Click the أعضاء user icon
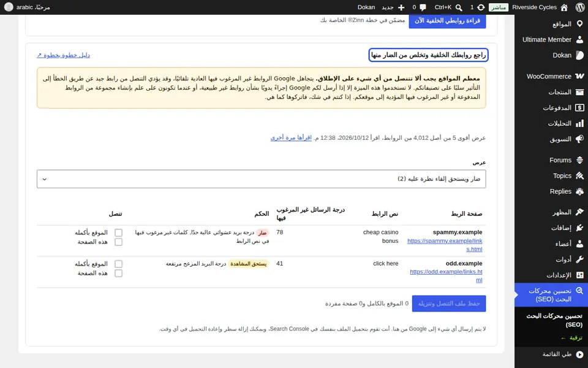The image size is (588, 368). click(x=579, y=243)
